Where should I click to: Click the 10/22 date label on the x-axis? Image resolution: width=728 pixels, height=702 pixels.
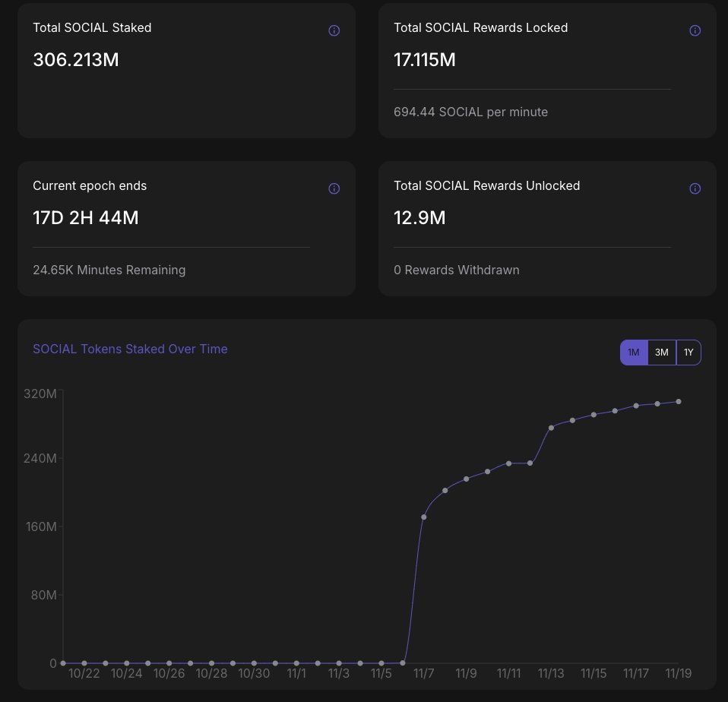click(x=84, y=673)
